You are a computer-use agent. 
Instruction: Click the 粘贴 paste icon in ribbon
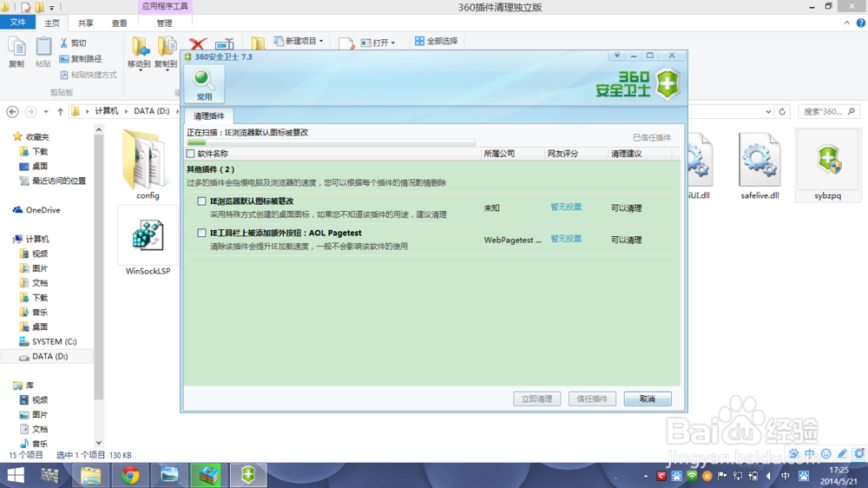(x=43, y=52)
